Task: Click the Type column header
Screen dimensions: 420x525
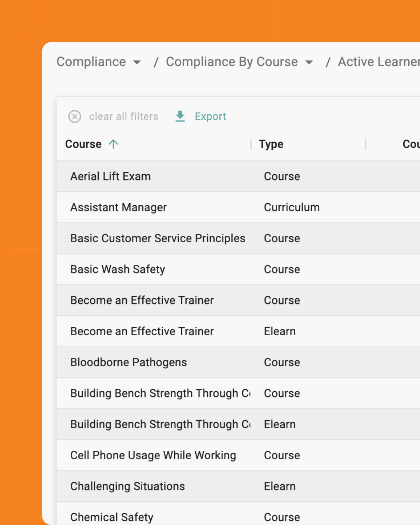Action: pos(271,144)
